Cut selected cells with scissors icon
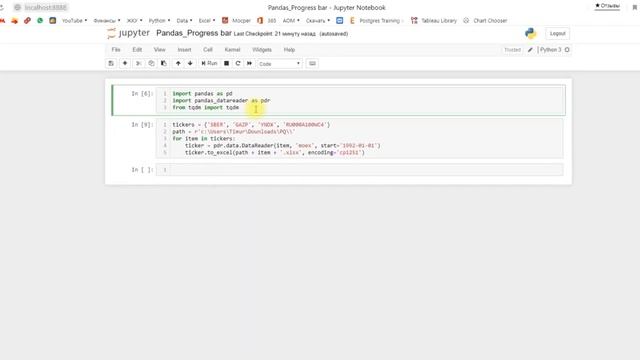 click(139, 63)
